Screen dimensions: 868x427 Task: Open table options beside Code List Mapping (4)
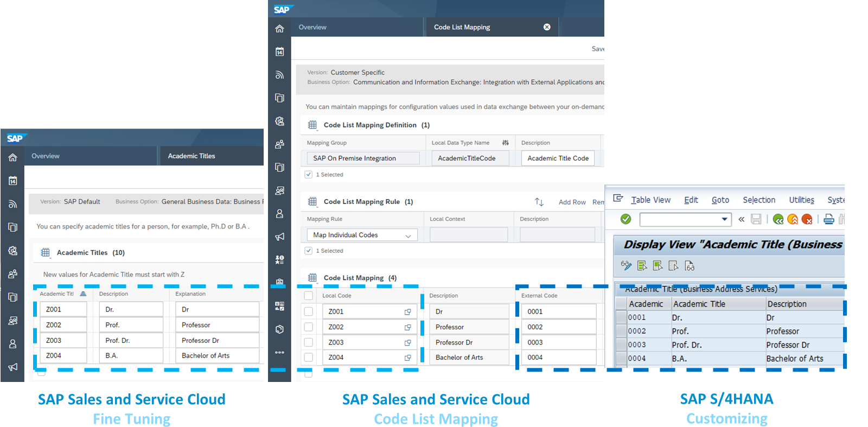click(312, 278)
